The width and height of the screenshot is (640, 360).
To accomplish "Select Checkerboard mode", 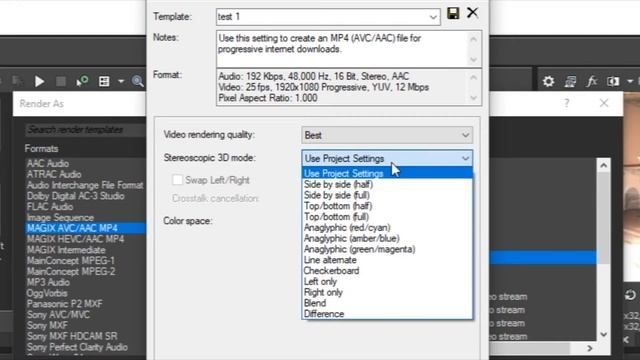I will click(x=331, y=271).
